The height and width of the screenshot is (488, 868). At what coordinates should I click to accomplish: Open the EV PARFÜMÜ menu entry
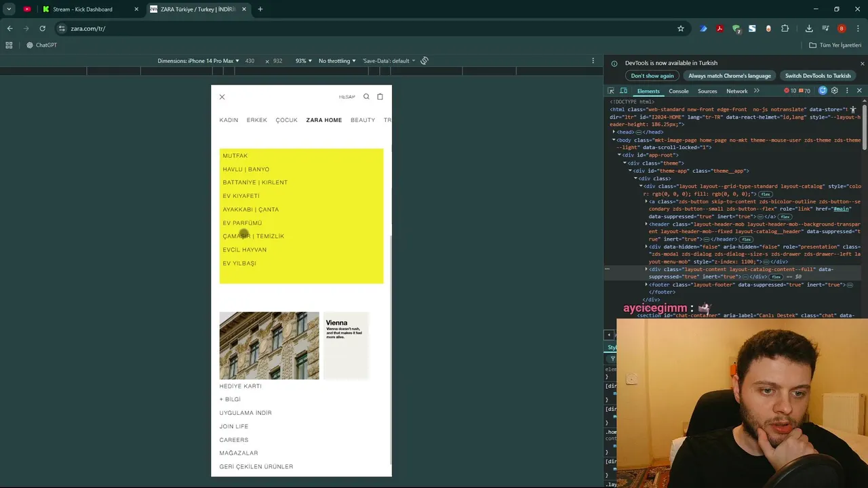pos(242,223)
